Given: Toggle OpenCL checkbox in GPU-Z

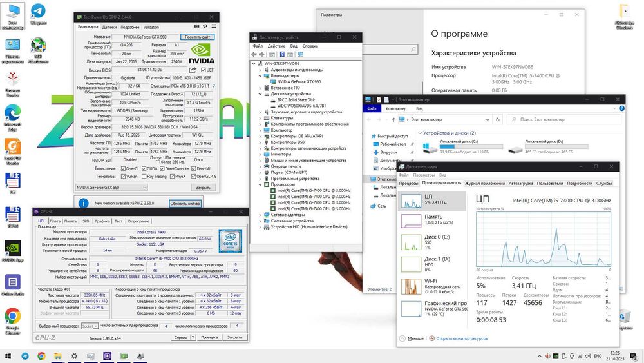Looking at the screenshot, I should (x=123, y=168).
